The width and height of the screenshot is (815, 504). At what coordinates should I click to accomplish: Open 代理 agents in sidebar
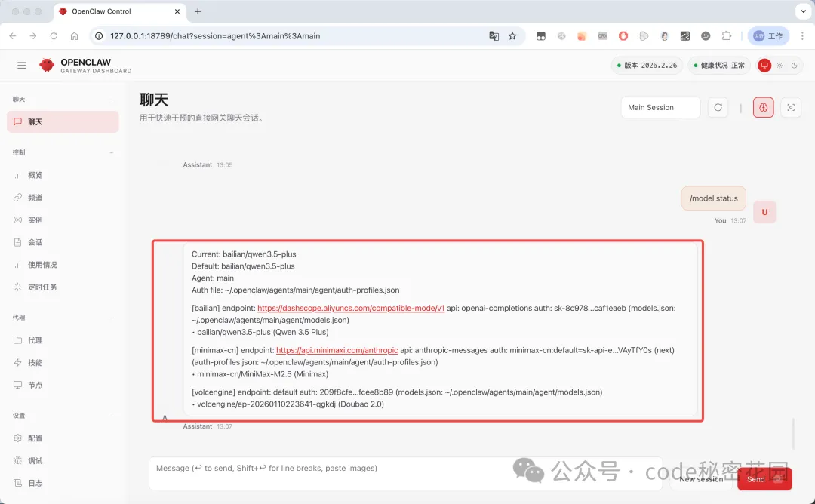63,340
